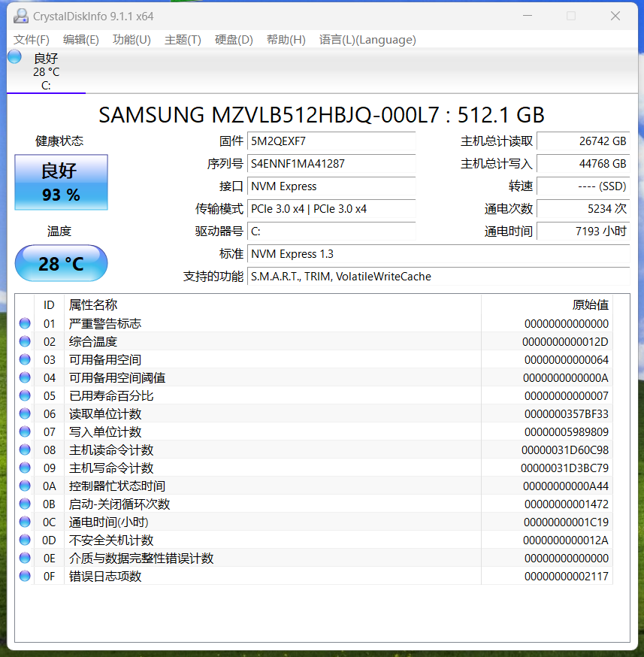Screen dimensions: 644x657
Task: Open the 文件(F) menu
Action: tap(32, 40)
